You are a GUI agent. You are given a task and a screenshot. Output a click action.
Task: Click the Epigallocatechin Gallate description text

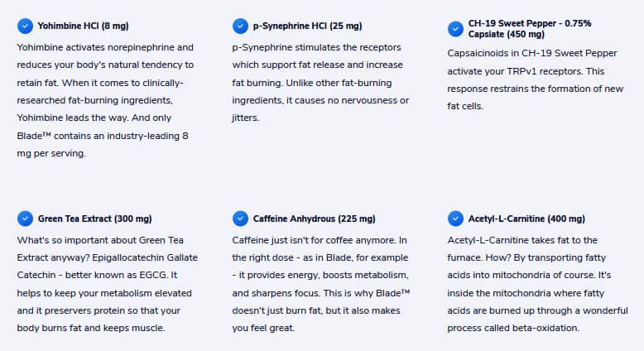tap(108, 284)
